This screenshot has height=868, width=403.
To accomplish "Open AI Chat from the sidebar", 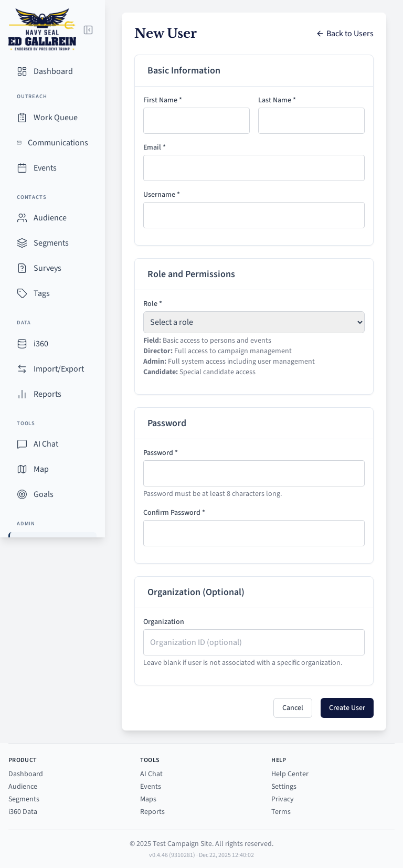I will pyautogui.click(x=46, y=444).
